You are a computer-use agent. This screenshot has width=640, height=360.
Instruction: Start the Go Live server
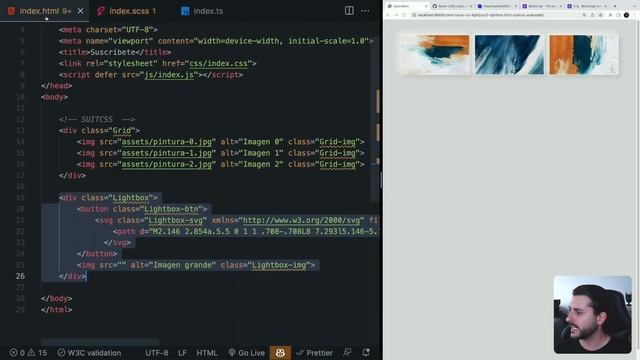pos(247,353)
